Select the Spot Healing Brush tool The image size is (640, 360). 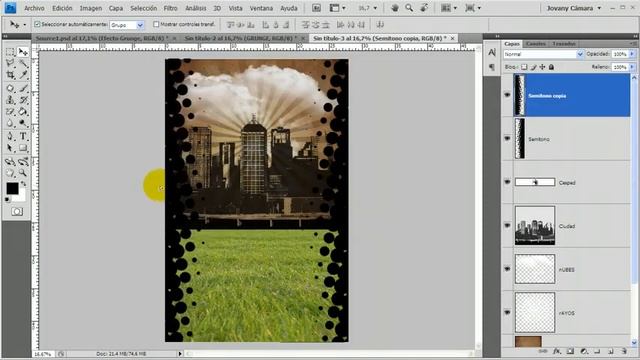tap(10, 88)
